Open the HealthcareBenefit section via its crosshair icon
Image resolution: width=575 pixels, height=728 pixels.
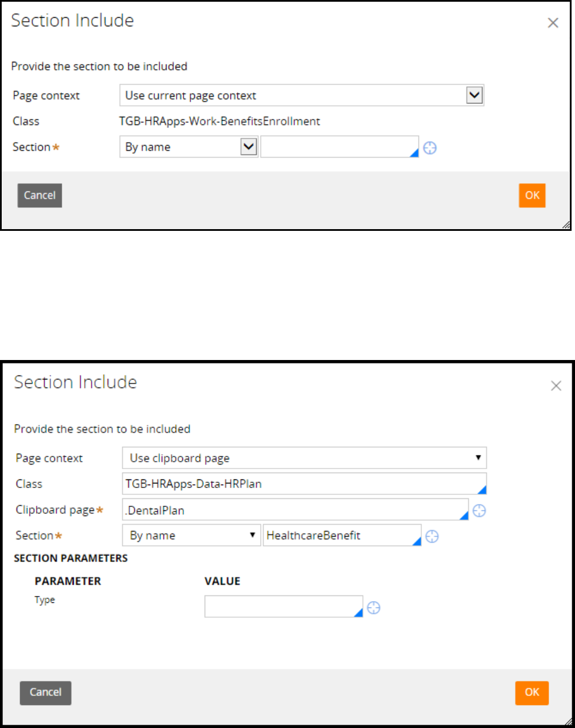point(432,536)
